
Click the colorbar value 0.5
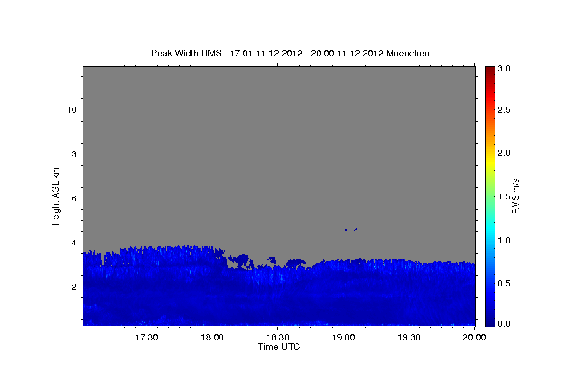click(505, 283)
